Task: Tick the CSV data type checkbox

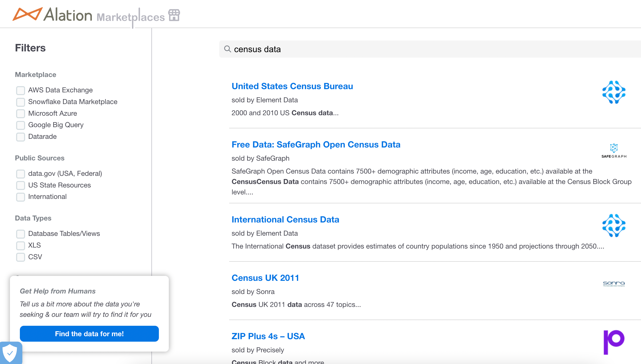Action: coord(21,257)
